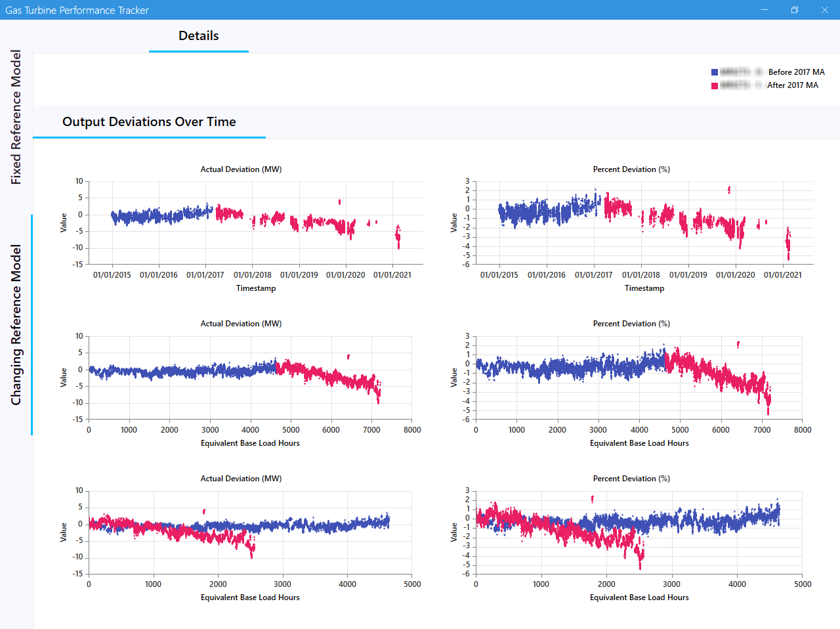Screen dimensions: 840x629
Task: Toggle the Before 2017 MA legend label
Action: (796, 72)
